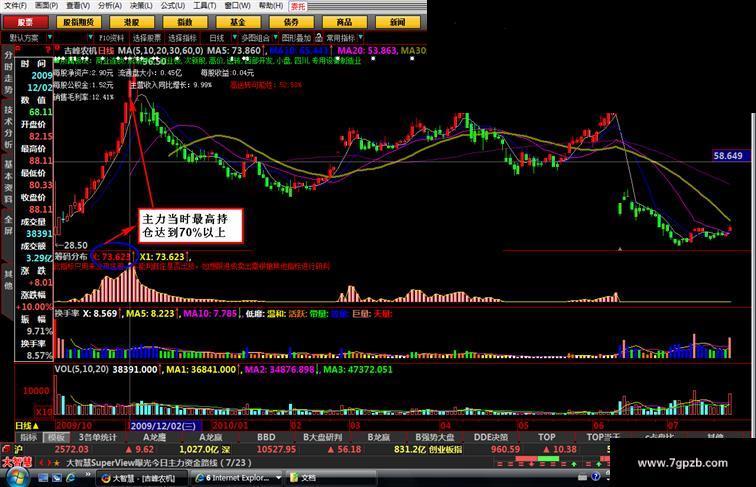The width and height of the screenshot is (756, 487).
Task: Click the star icon beside the news ticker
Action: [57, 463]
